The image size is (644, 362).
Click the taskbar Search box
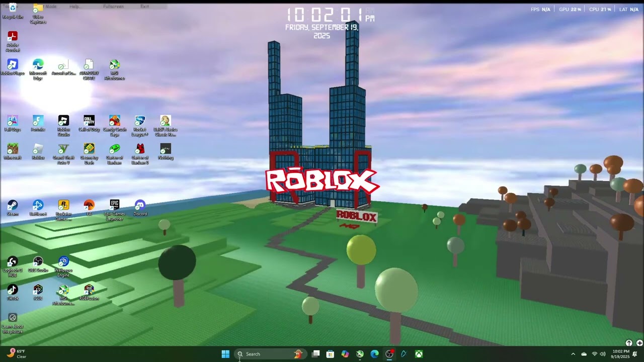tap(270, 354)
